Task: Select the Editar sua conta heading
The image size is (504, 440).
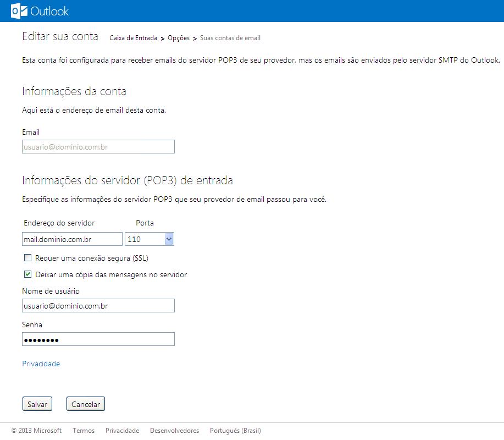Action: click(60, 36)
